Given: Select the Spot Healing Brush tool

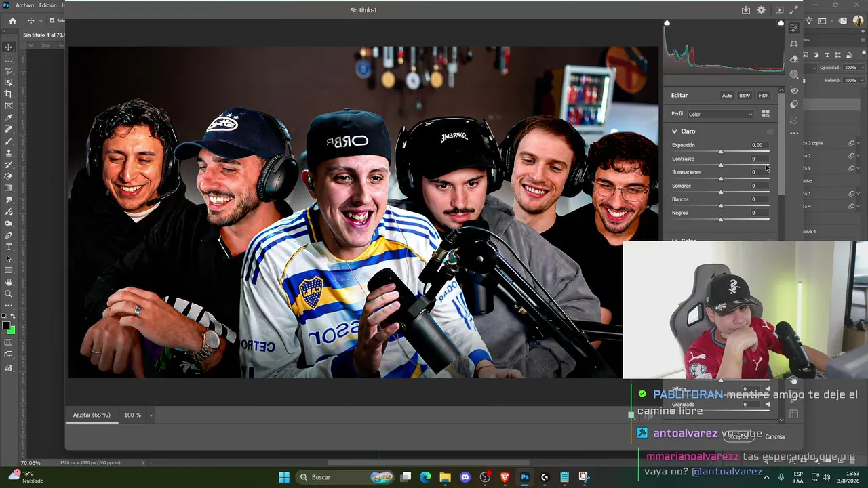Looking at the screenshot, I should [9, 129].
